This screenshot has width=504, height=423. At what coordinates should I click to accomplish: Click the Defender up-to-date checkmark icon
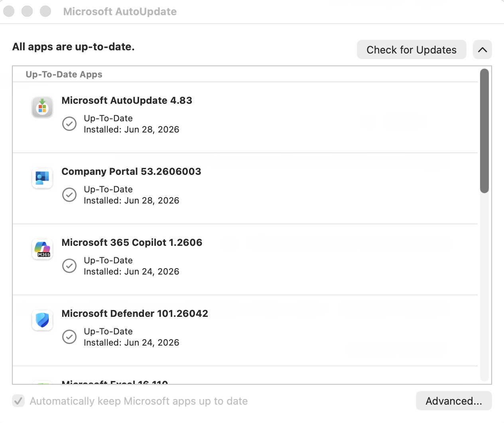(69, 337)
